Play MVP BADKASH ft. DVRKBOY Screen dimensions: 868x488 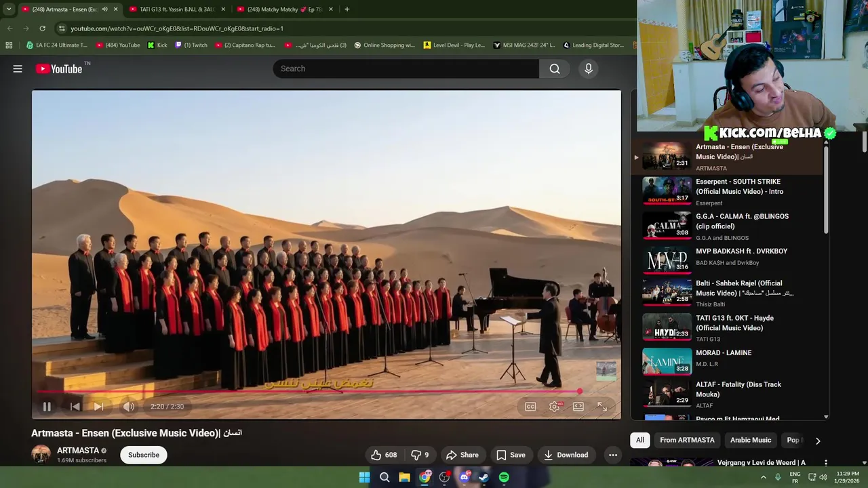tap(728, 260)
